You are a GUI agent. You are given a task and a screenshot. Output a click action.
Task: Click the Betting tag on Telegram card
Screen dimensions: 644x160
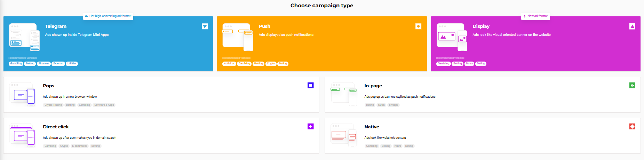pos(30,64)
